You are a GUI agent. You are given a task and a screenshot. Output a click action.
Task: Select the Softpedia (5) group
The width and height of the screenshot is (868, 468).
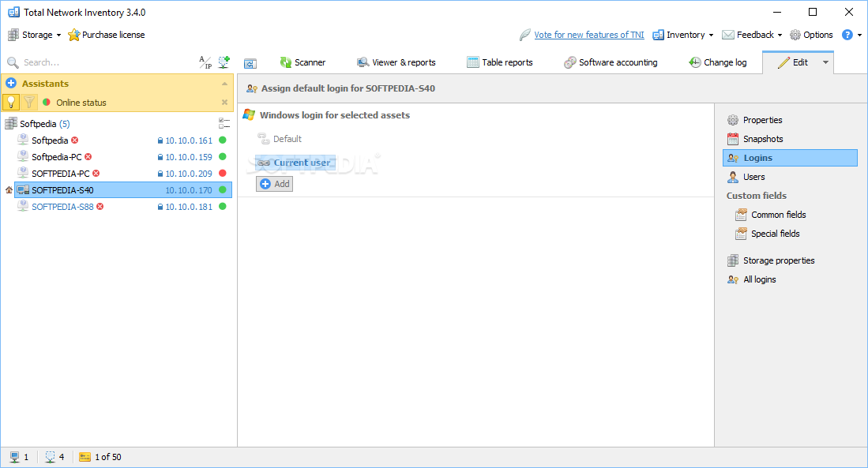click(44, 124)
